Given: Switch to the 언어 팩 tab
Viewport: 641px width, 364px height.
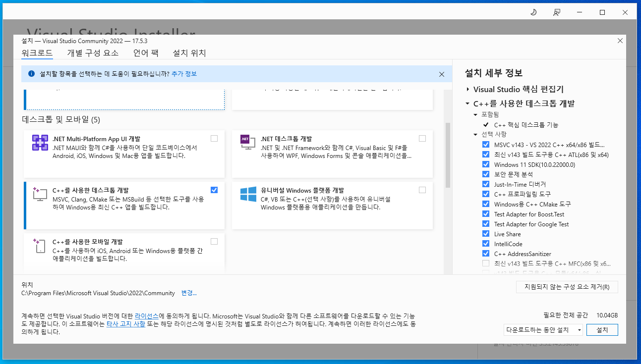Looking at the screenshot, I should click(146, 53).
